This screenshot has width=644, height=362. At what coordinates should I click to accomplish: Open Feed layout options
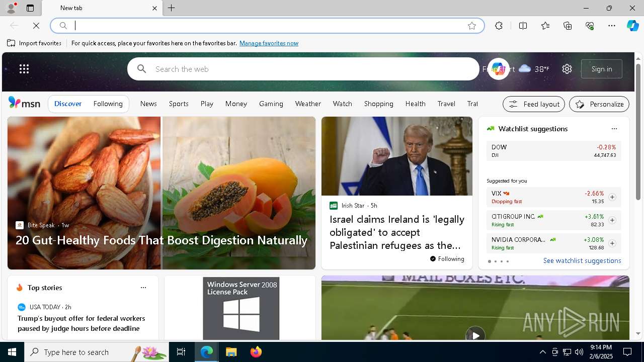pos(534,104)
